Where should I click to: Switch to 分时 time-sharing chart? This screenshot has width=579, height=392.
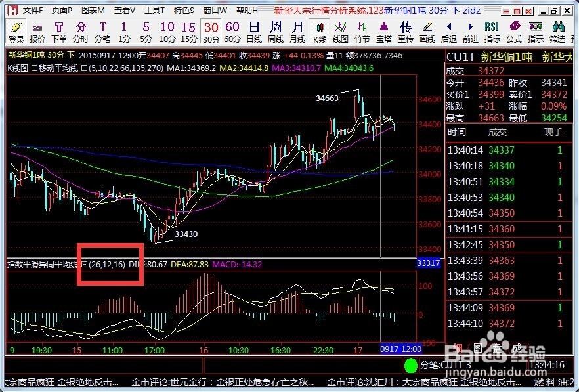point(81,32)
